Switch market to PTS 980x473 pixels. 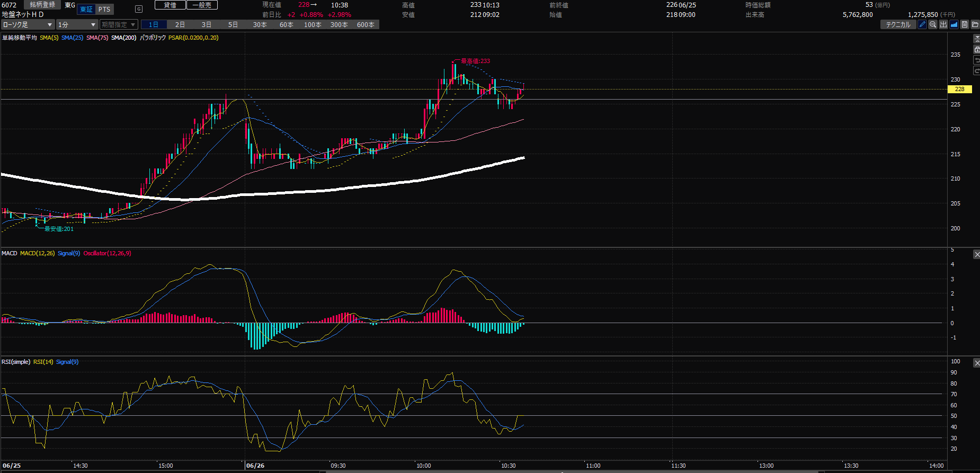(104, 10)
